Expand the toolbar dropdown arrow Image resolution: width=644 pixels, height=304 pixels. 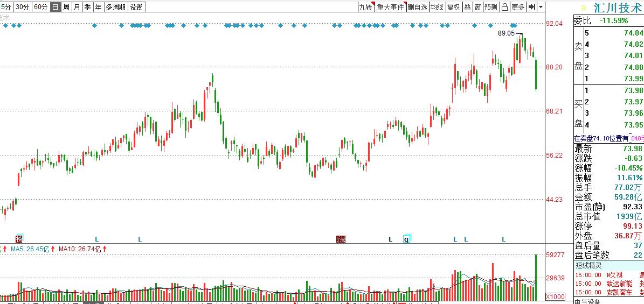click(x=541, y=7)
